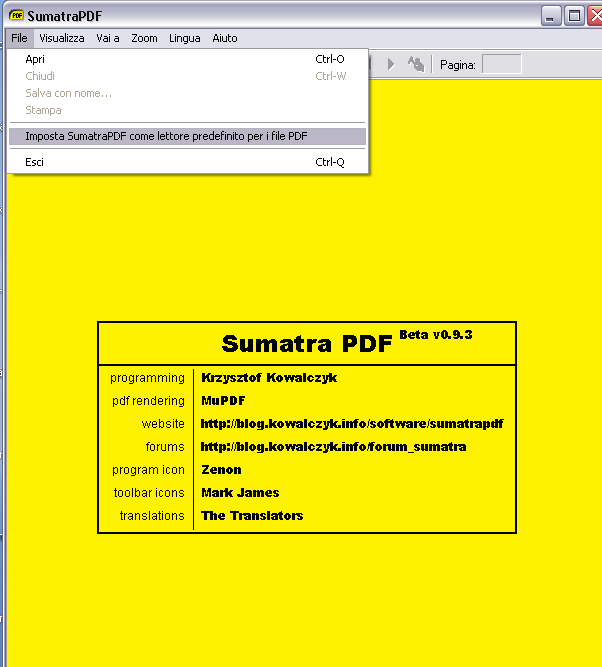Select the disabled Chiudi menu entry
Viewport: 602px width, 667px height.
pos(187,76)
